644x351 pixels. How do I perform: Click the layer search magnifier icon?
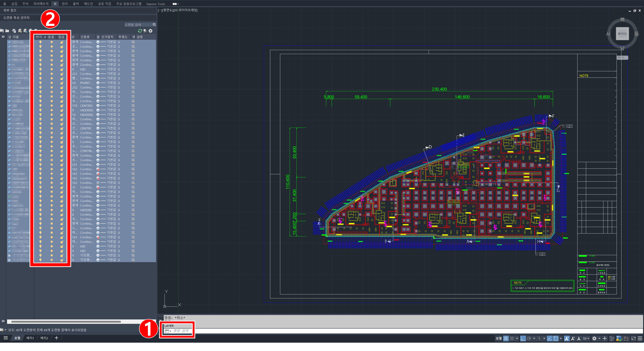(154, 24)
